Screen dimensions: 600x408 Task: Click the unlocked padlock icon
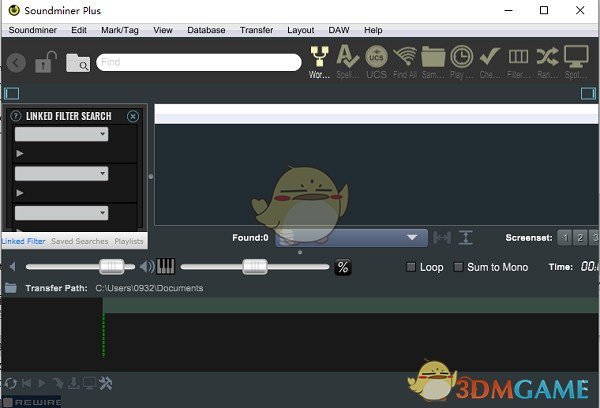(46, 62)
